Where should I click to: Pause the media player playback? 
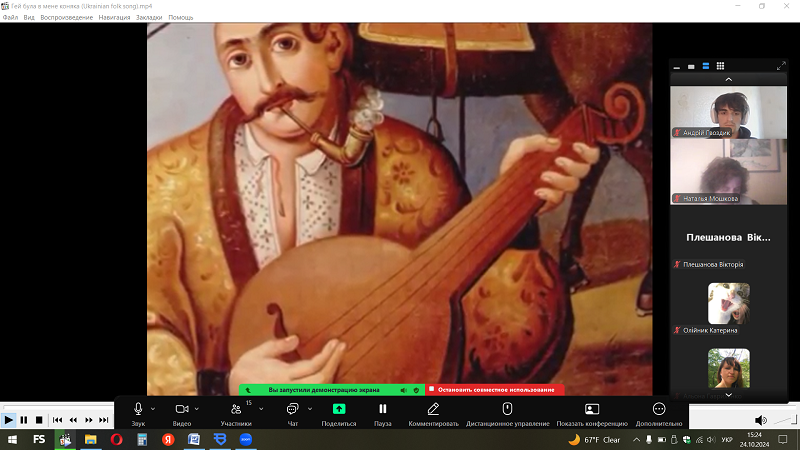tap(23, 420)
